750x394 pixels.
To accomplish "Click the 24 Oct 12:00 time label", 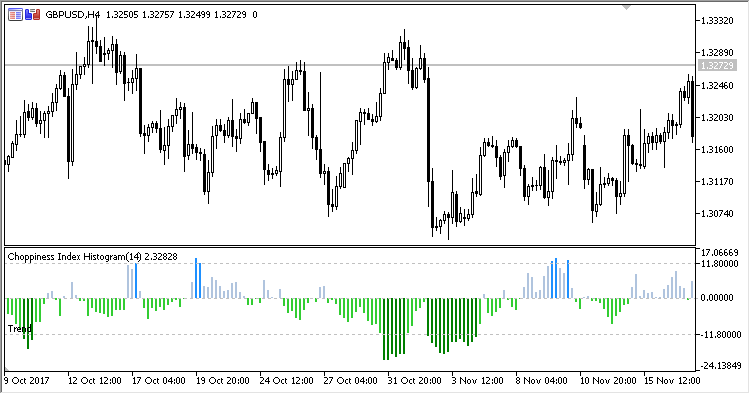I will pos(287,381).
